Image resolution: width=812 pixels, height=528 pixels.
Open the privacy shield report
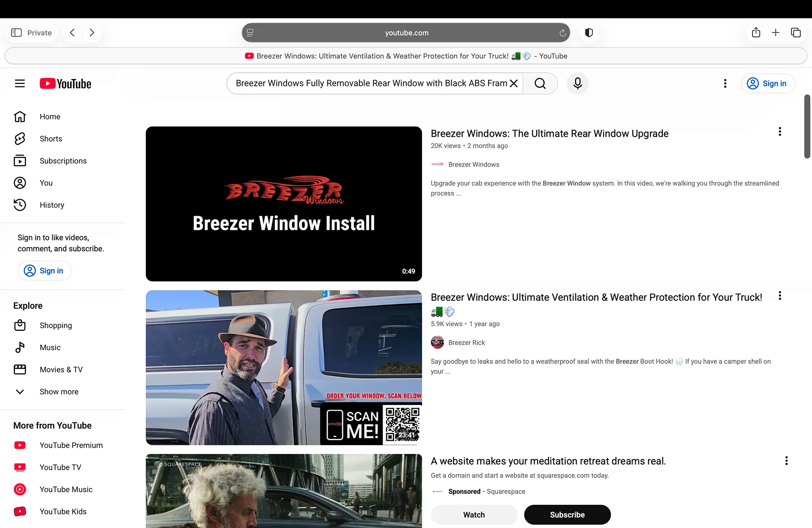tap(589, 32)
